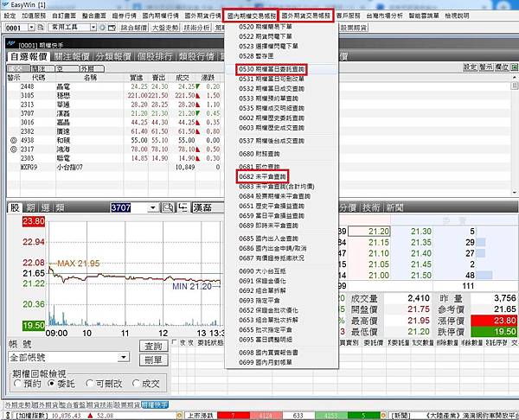Switch to the 類股行情 tab
Viewport: 519px width, 420px height.
coord(196,56)
